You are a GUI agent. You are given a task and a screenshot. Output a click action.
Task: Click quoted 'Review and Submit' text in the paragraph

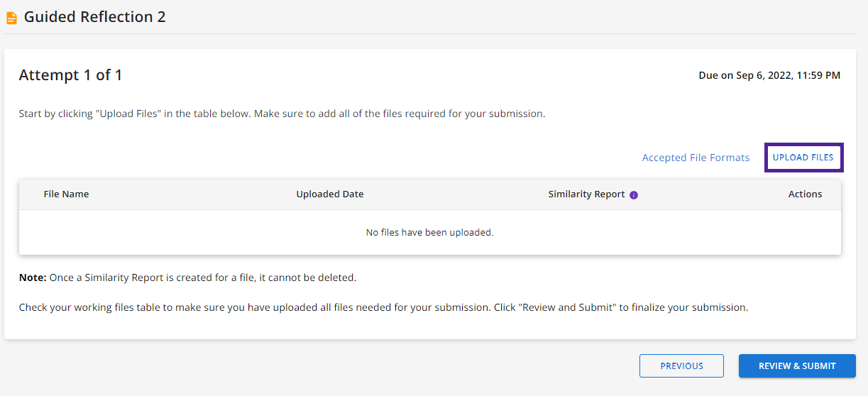click(x=563, y=307)
